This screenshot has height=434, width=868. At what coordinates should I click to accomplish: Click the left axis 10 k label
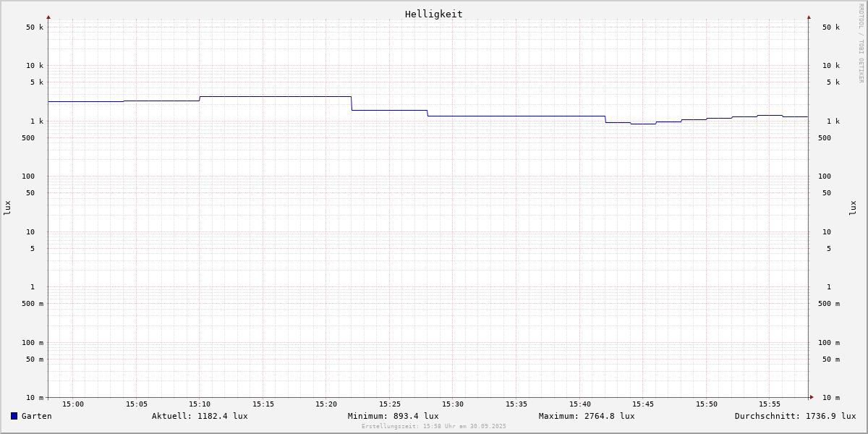[x=35, y=66]
